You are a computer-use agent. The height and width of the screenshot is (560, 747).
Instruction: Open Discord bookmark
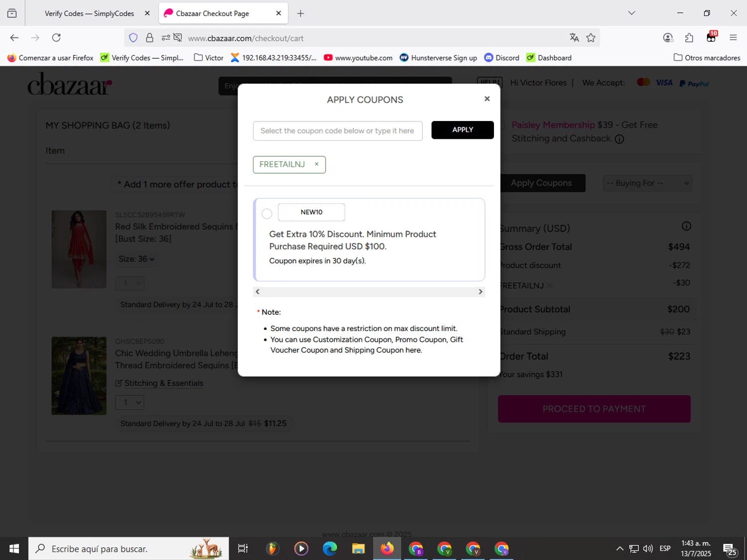click(502, 58)
